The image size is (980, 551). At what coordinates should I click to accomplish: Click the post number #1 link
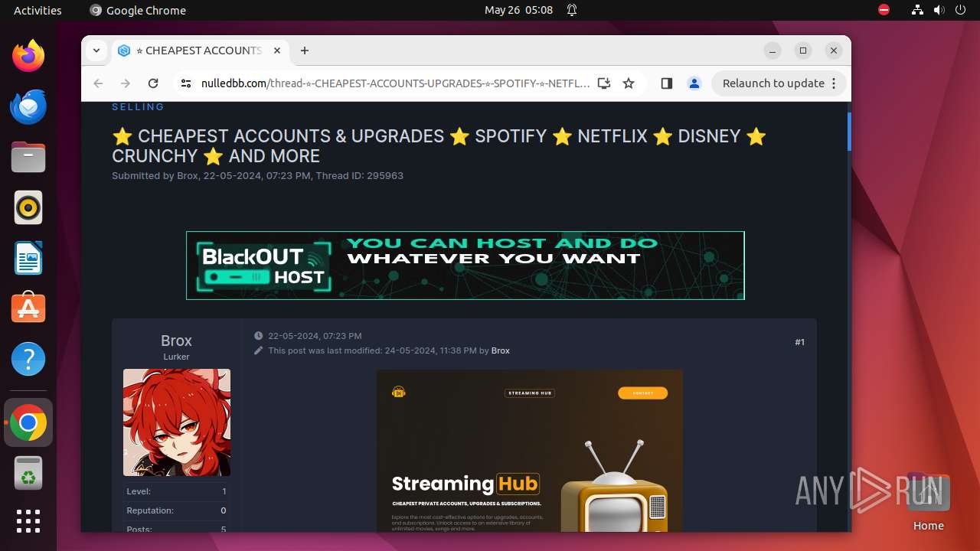(799, 342)
